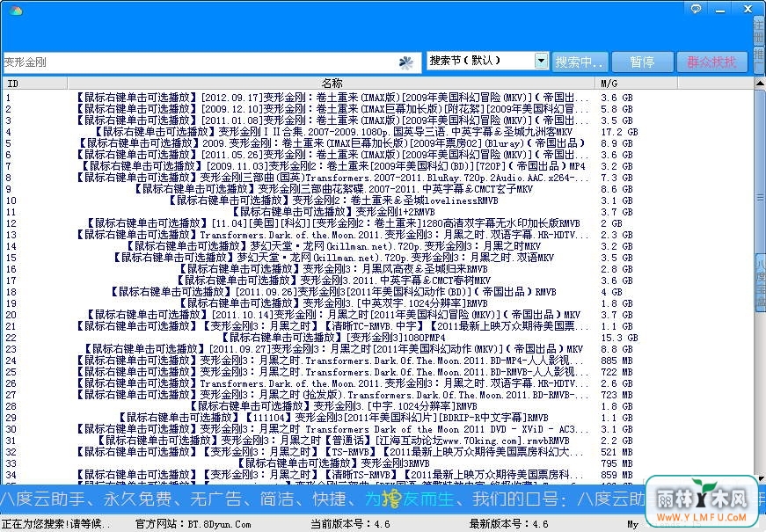The width and height of the screenshot is (766, 532).
Task: Select row 34 【清晰TS-RMVB】 859 MB
Action: (378, 475)
